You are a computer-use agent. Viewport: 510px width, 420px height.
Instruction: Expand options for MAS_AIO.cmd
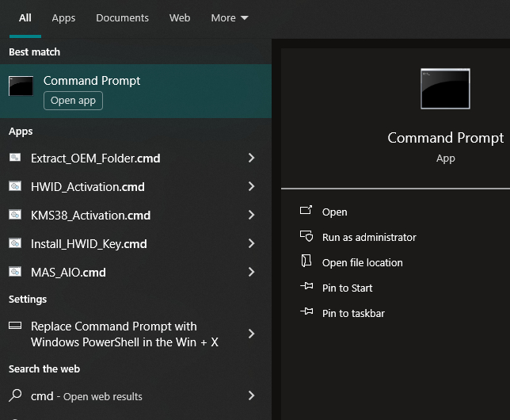click(251, 272)
